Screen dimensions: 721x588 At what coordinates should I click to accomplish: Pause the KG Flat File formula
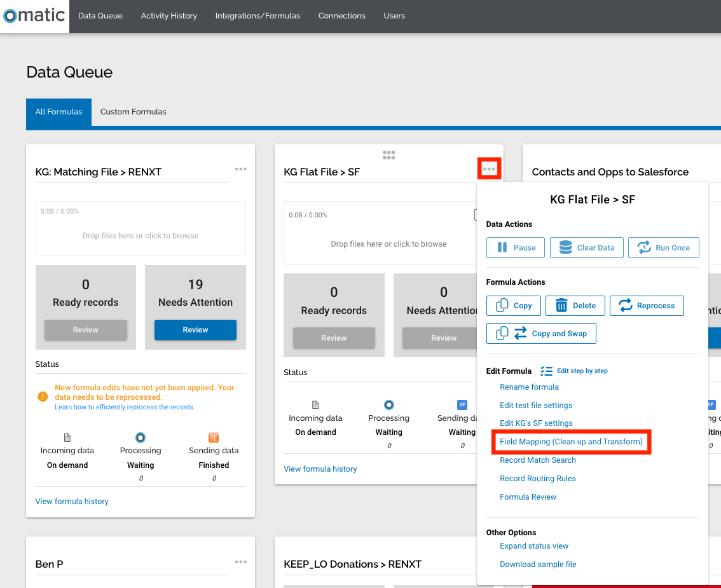tap(516, 248)
